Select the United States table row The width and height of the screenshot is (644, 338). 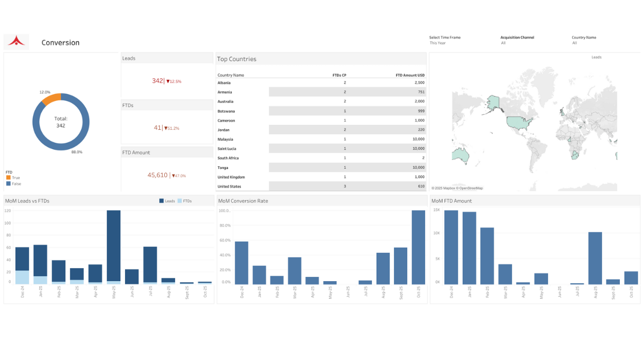coord(321,186)
